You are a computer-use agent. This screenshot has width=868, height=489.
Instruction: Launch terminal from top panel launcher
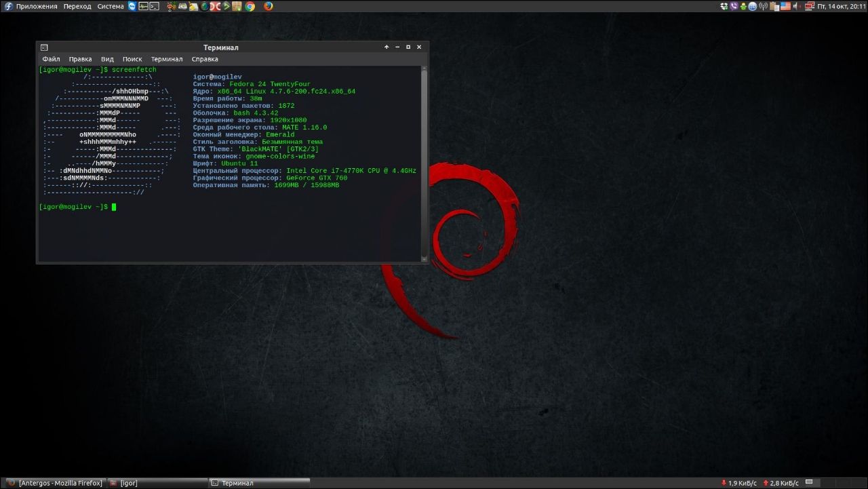click(x=155, y=6)
